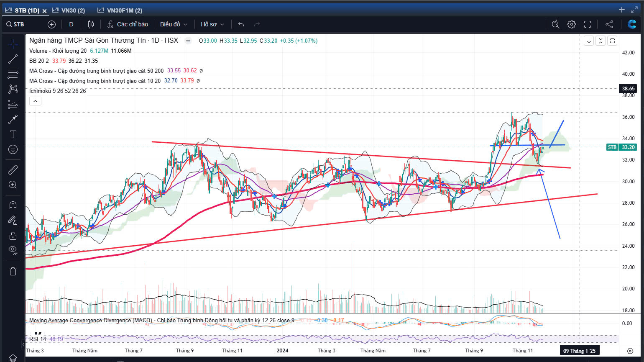Open the object tree layers icon

(x=13, y=358)
